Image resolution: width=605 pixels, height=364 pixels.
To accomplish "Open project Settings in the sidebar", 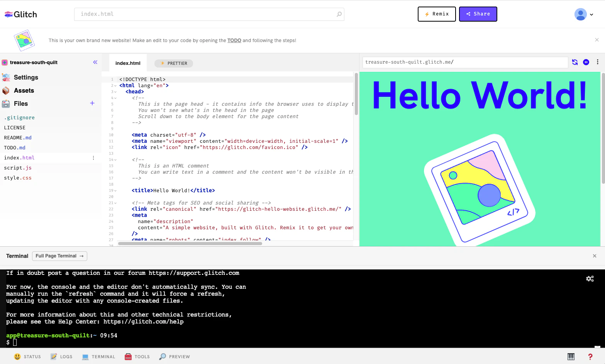I will 26,77.
